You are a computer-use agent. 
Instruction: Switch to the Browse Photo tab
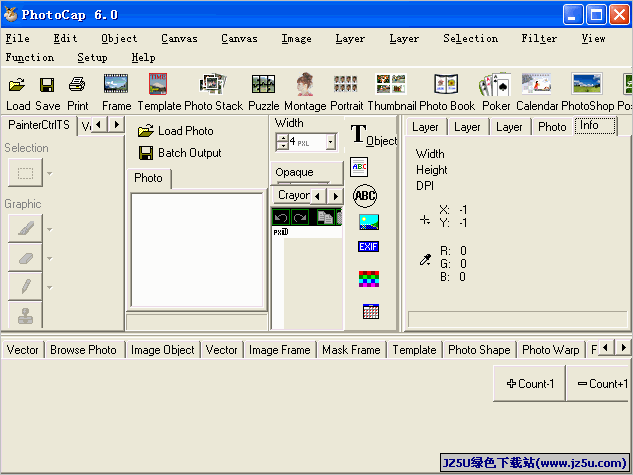click(x=84, y=350)
